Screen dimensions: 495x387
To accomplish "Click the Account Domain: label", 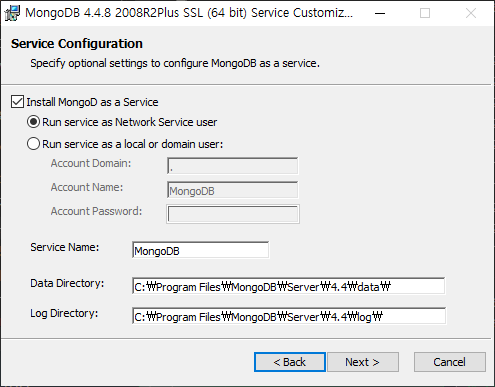I will (x=91, y=163).
